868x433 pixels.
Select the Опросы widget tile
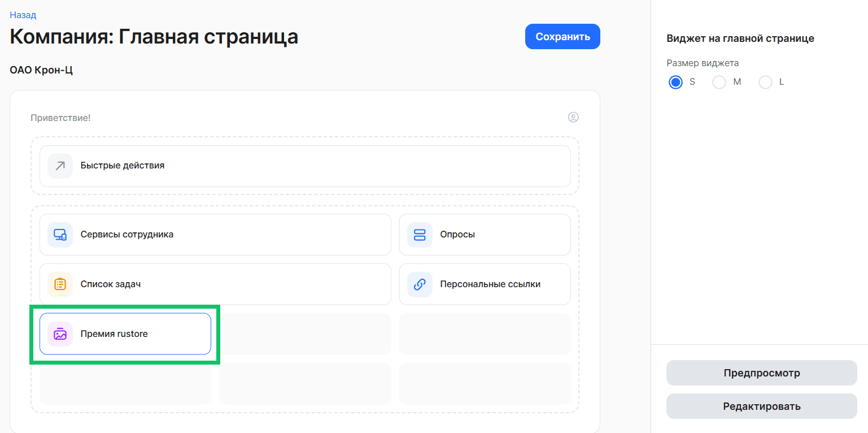485,235
